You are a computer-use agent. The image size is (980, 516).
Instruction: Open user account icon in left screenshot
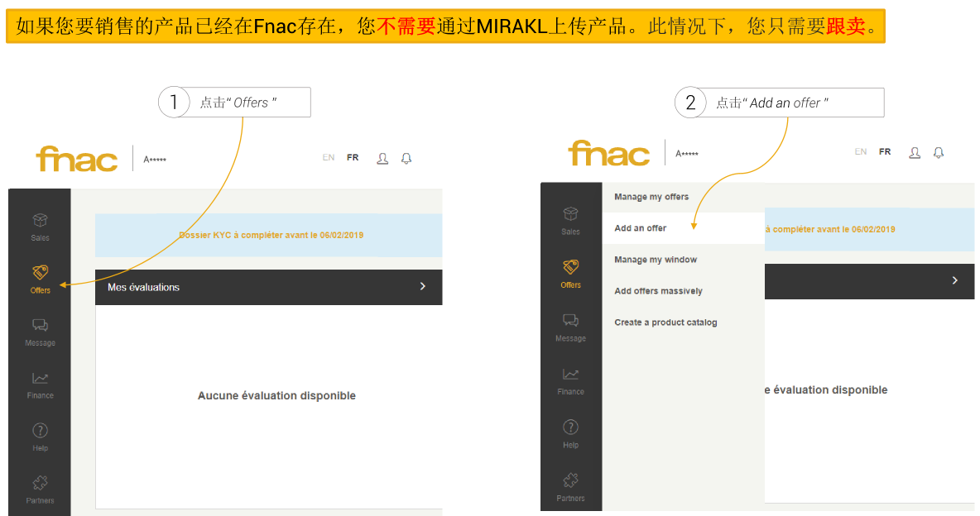tap(382, 158)
